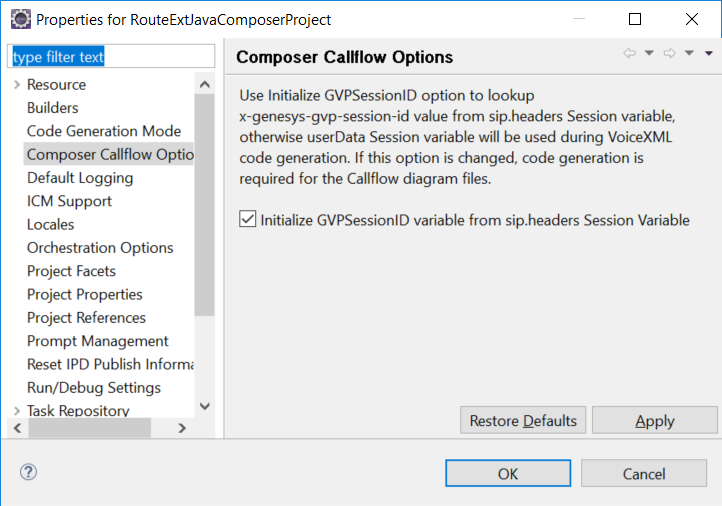Click the Eclipse icon in title bar

pyautogui.click(x=18, y=19)
